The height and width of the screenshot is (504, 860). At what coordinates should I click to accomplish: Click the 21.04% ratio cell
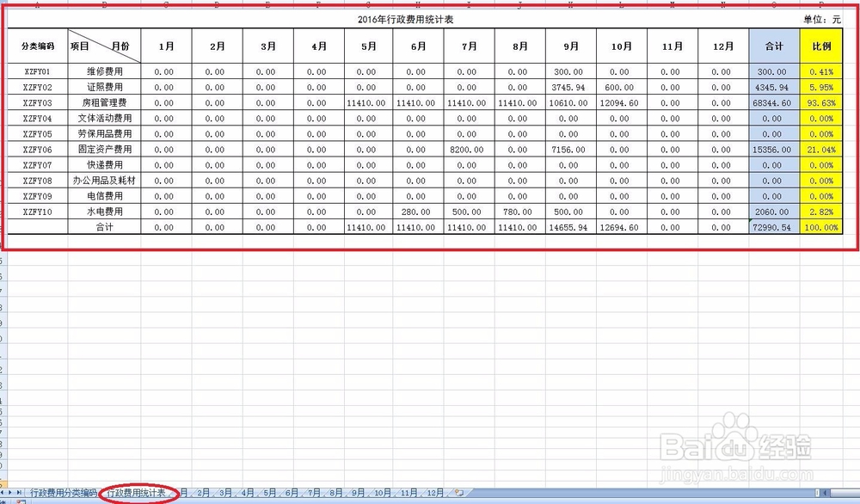(x=821, y=149)
